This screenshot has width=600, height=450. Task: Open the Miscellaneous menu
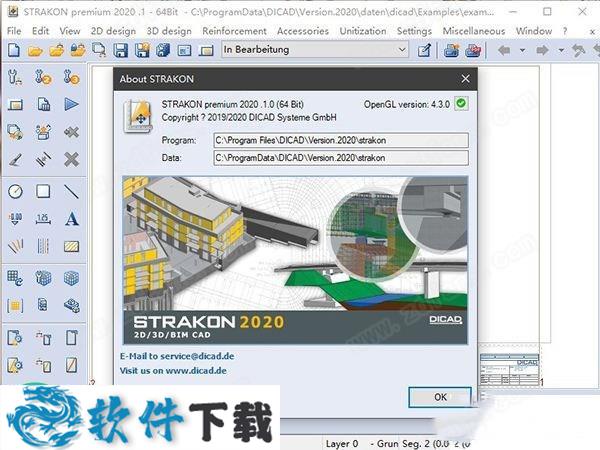pyautogui.click(x=474, y=31)
